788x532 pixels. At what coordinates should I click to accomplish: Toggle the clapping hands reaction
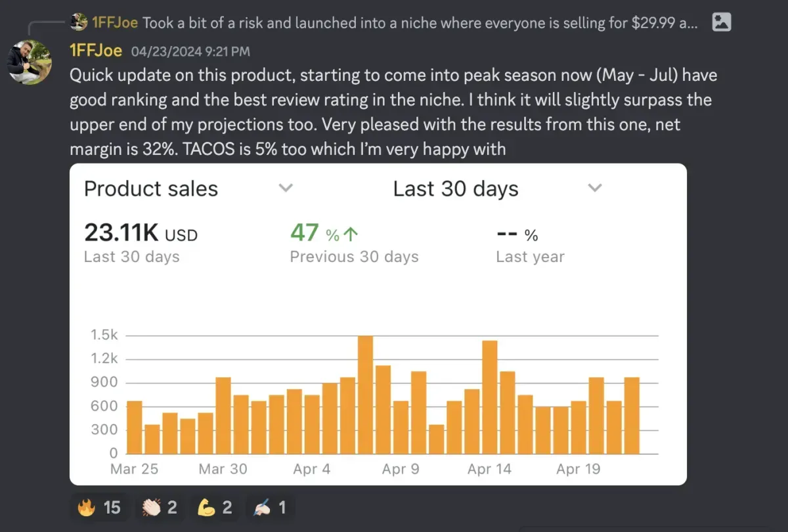tap(160, 508)
